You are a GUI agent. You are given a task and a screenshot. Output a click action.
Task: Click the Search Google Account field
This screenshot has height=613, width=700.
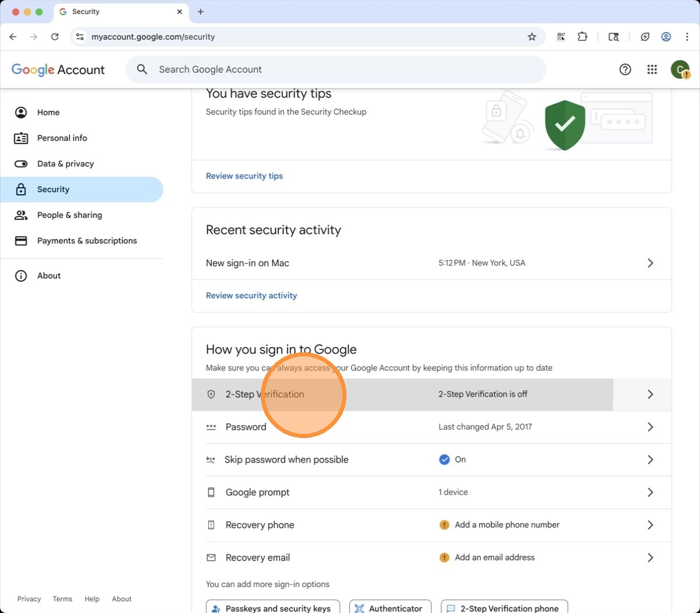click(x=336, y=69)
